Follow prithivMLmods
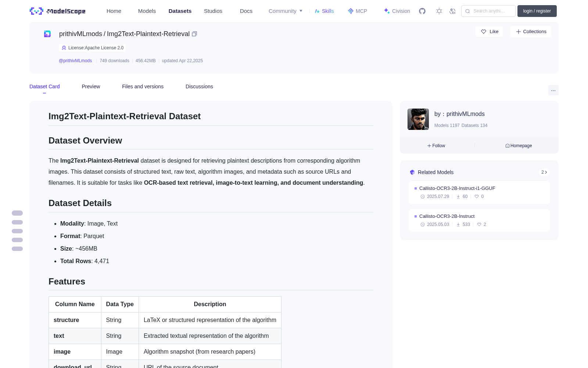Image resolution: width=588 pixels, height=368 pixels. 436,146
